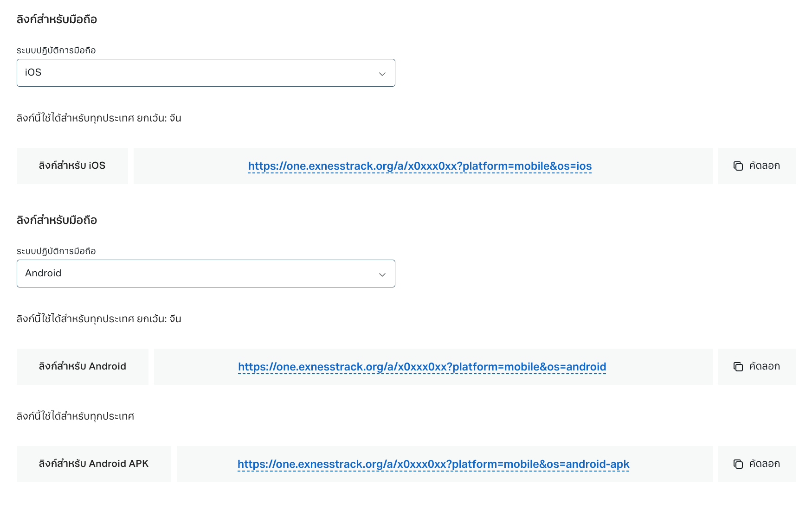Click the first ลิงก์สำหรับมือถือ heading above iOS
This screenshot has width=812, height=510.
(x=57, y=19)
